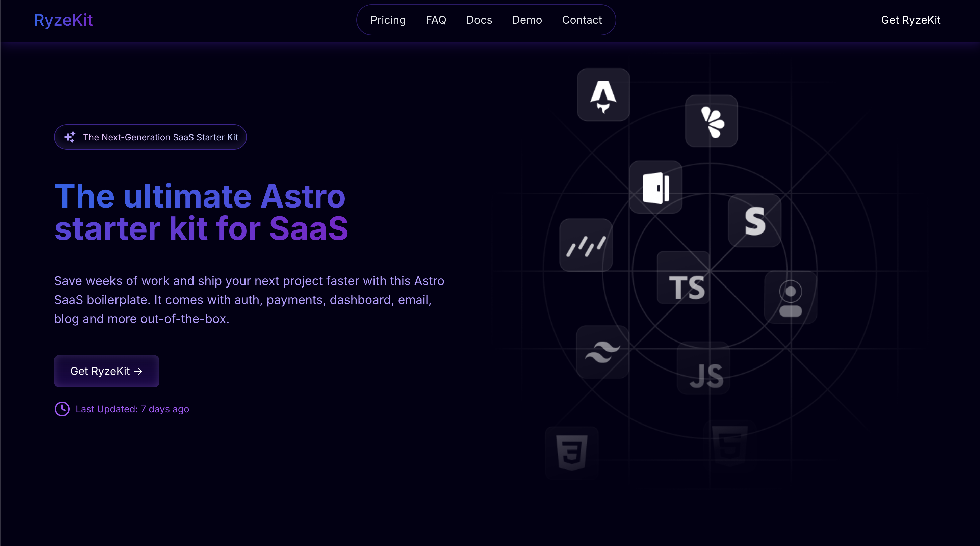Open the Demo nav item

click(x=527, y=20)
